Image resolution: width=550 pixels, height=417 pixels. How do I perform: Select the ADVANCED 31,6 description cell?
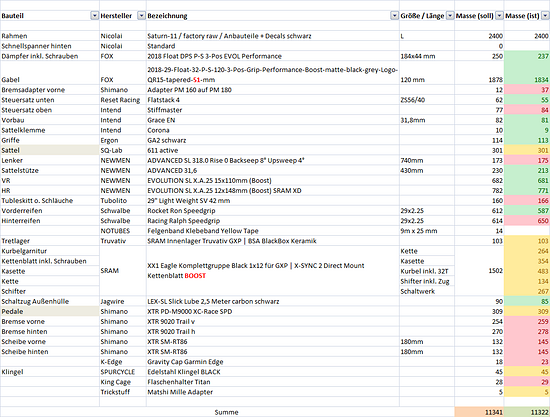pos(273,170)
